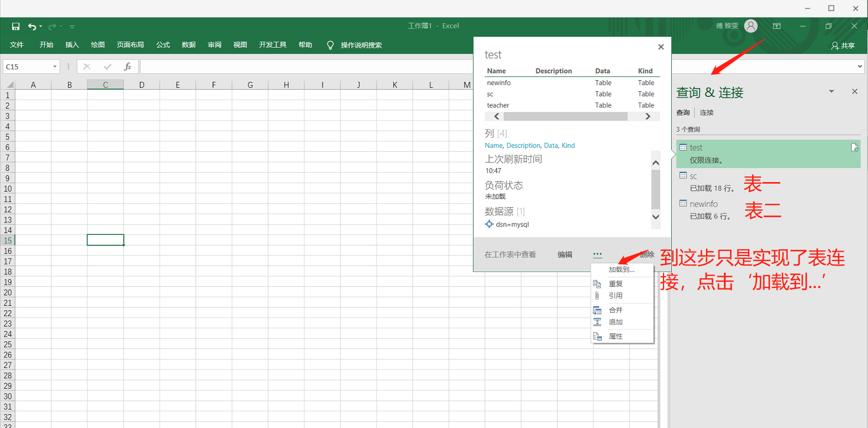The height and width of the screenshot is (428, 868).
Task: Select 加载到... from the context menu
Action: (x=622, y=269)
